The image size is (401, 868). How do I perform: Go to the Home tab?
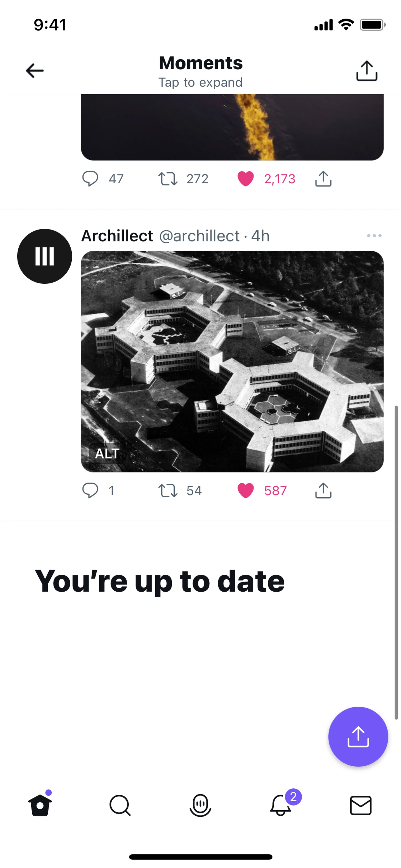(x=40, y=805)
